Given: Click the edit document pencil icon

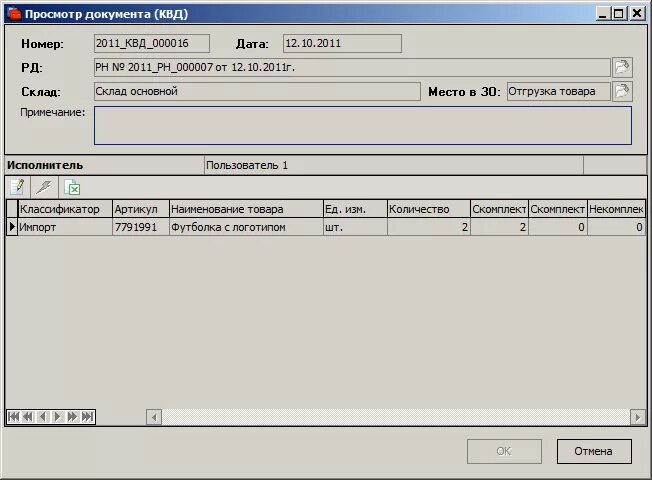Looking at the screenshot, I should click(x=17, y=187).
